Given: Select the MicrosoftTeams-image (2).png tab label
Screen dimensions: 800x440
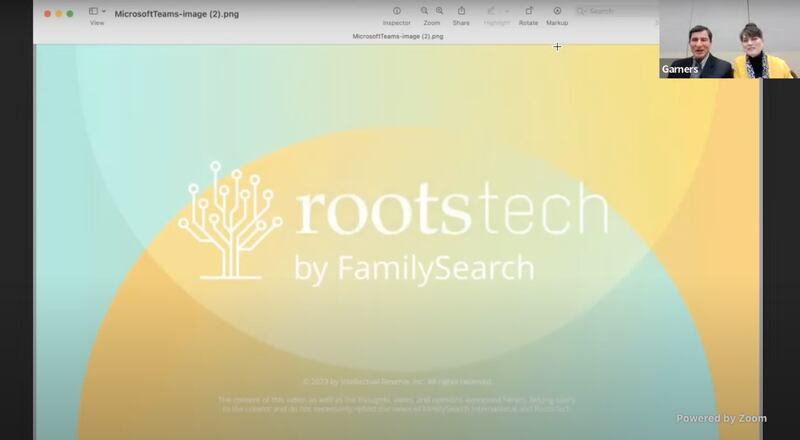Looking at the screenshot, I should tap(397, 36).
